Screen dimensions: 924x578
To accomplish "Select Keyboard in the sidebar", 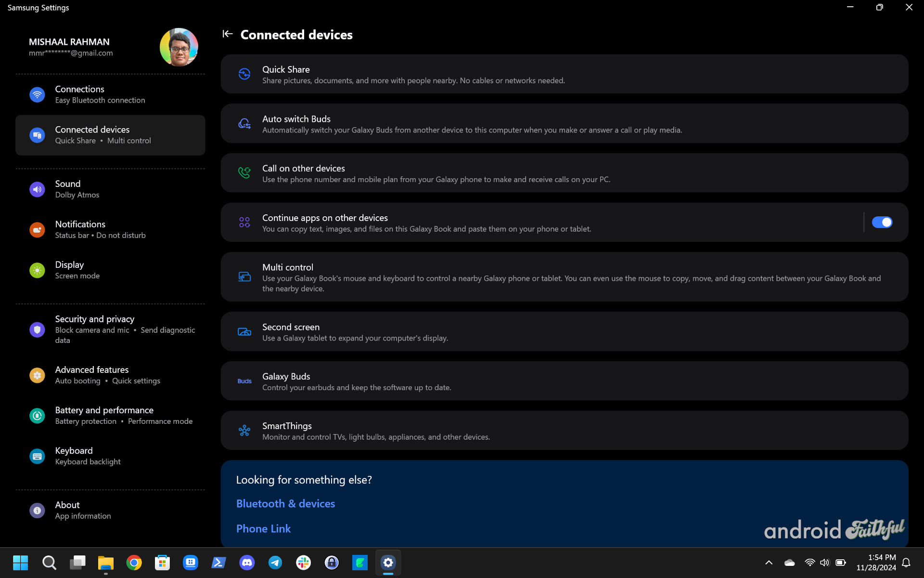I will click(x=110, y=456).
